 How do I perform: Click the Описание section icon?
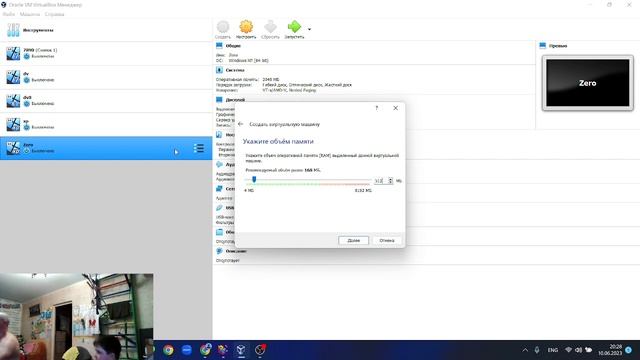pyautogui.click(x=219, y=251)
